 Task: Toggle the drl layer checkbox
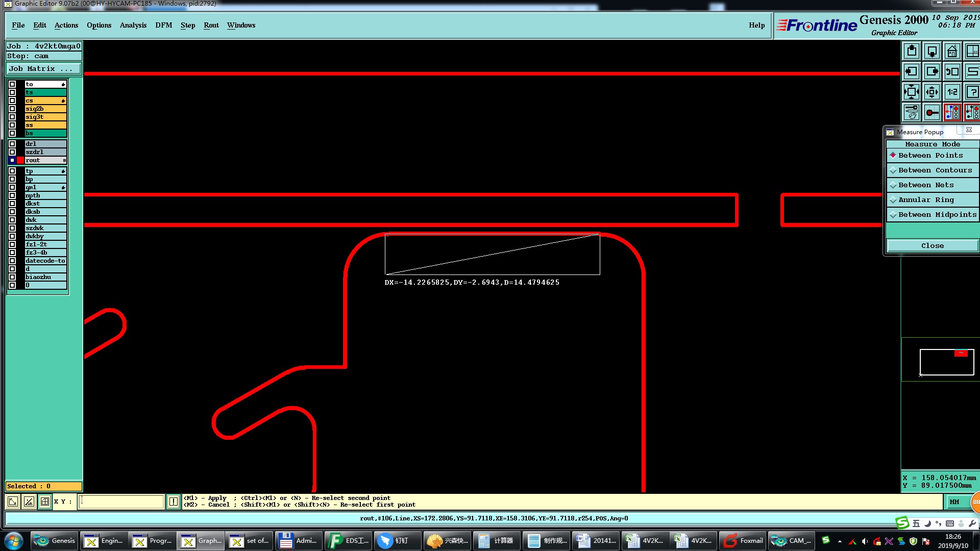(12, 144)
